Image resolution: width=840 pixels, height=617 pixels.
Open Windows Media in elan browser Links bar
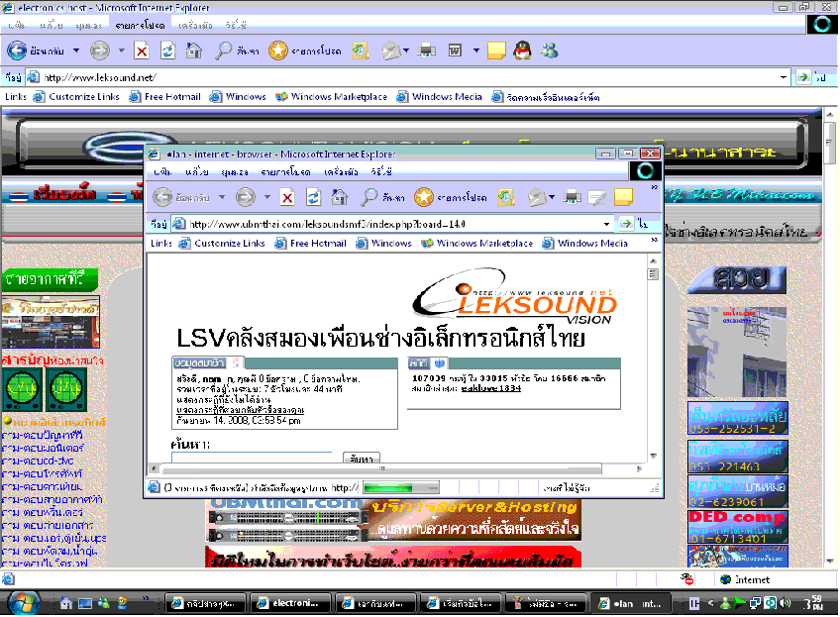[x=585, y=244]
